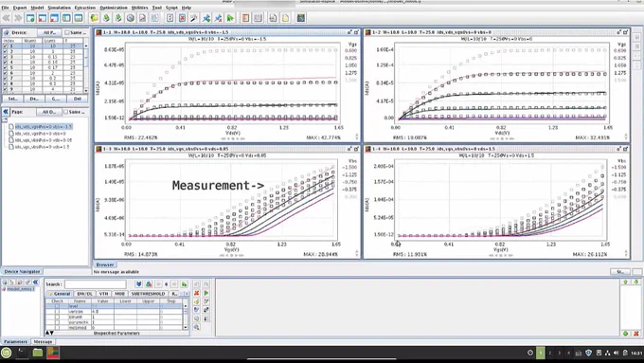Image resolution: width=644 pixels, height=363 pixels.
Task: Click the green play icon beside parameter table
Action: point(206,293)
